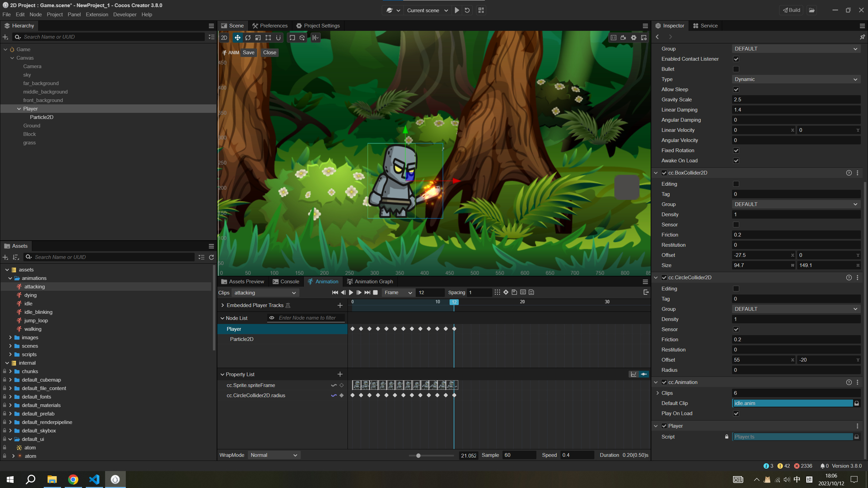
Task: Expand the images folder
Action: click(x=10, y=338)
